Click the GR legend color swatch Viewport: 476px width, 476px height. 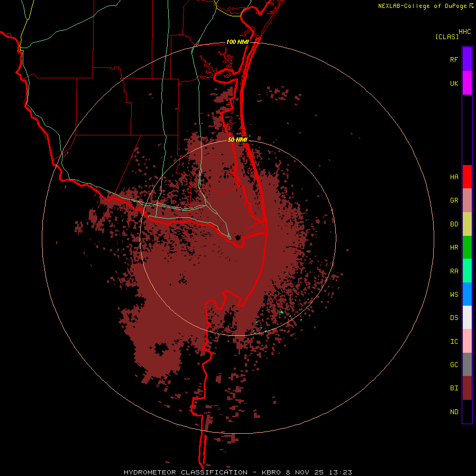(467, 200)
